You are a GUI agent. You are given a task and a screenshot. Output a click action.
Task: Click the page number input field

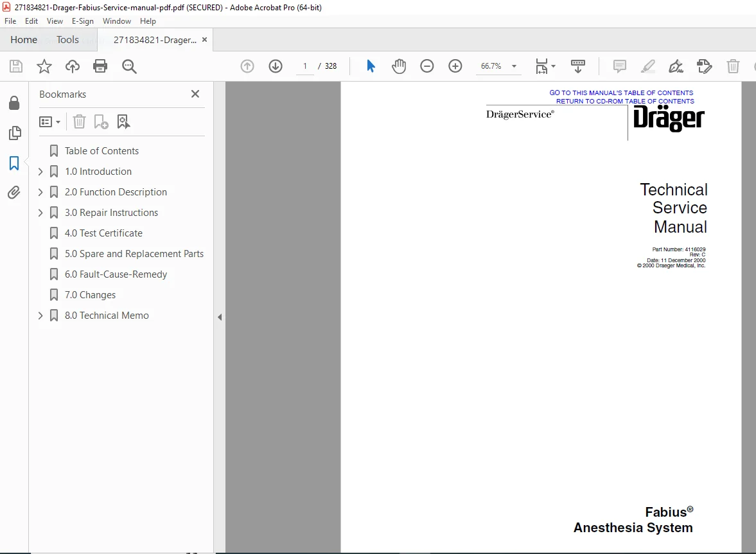point(304,66)
